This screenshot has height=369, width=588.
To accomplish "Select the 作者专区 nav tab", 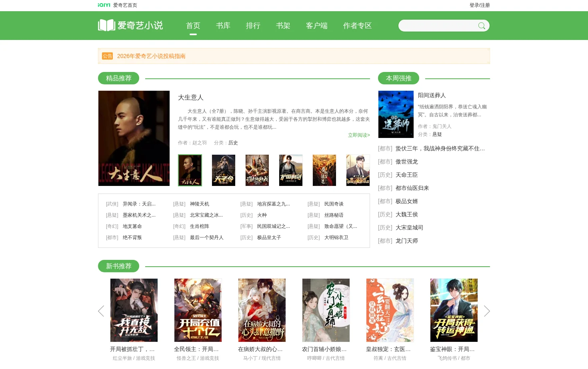I will [x=358, y=26].
